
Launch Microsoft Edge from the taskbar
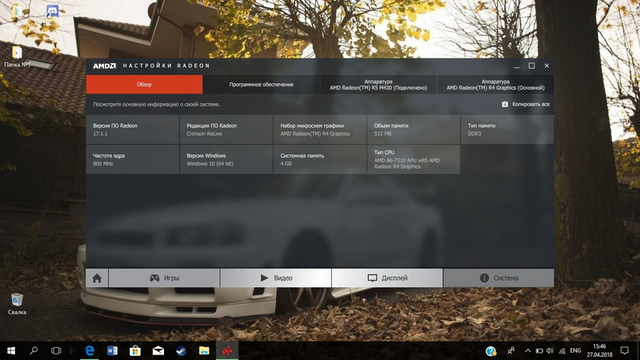click(89, 351)
